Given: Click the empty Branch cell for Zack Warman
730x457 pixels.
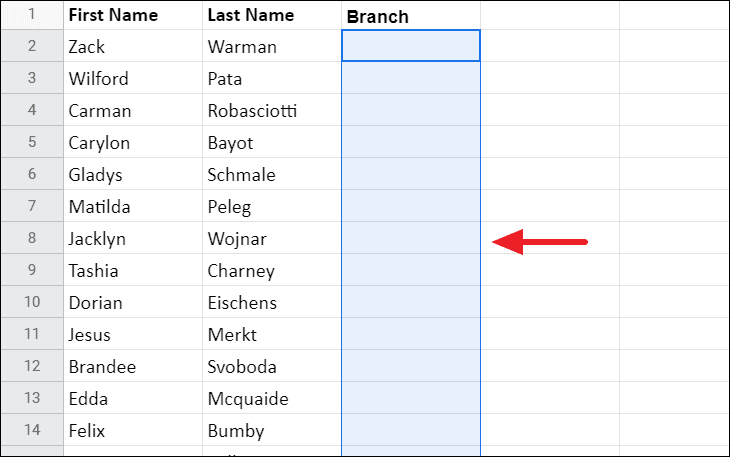Looking at the screenshot, I should point(411,46).
